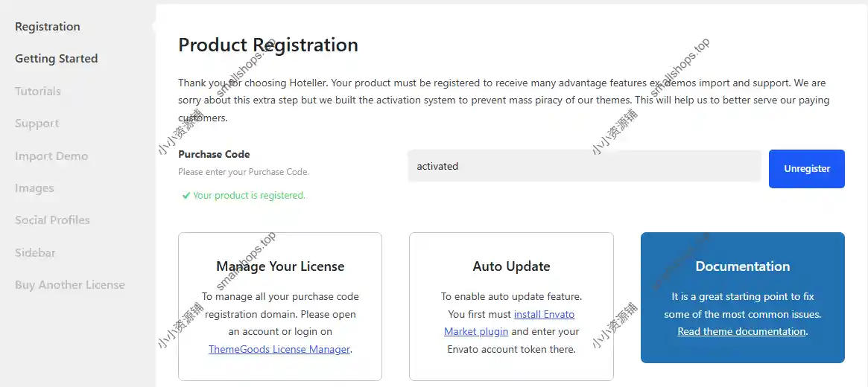The height and width of the screenshot is (387, 868).
Task: Select the Import Demo tab
Action: click(x=51, y=156)
